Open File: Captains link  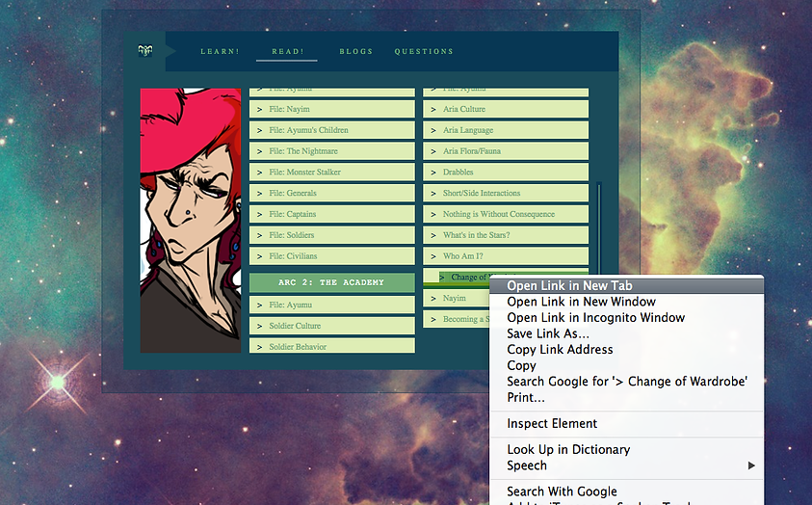coord(332,214)
